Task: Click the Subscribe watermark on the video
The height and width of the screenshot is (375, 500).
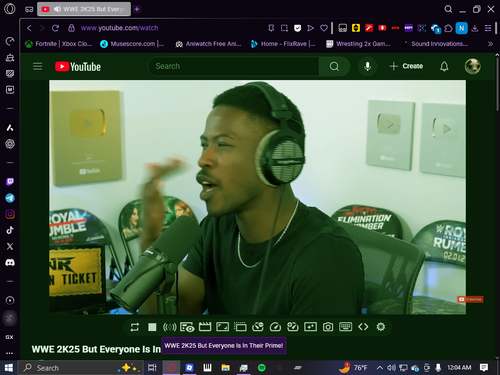Action: click(470, 299)
